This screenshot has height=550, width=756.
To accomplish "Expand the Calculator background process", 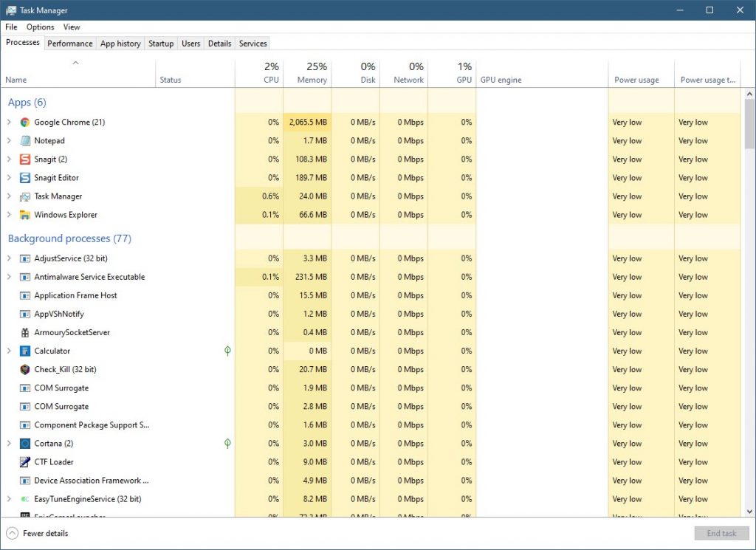I will pos(9,351).
